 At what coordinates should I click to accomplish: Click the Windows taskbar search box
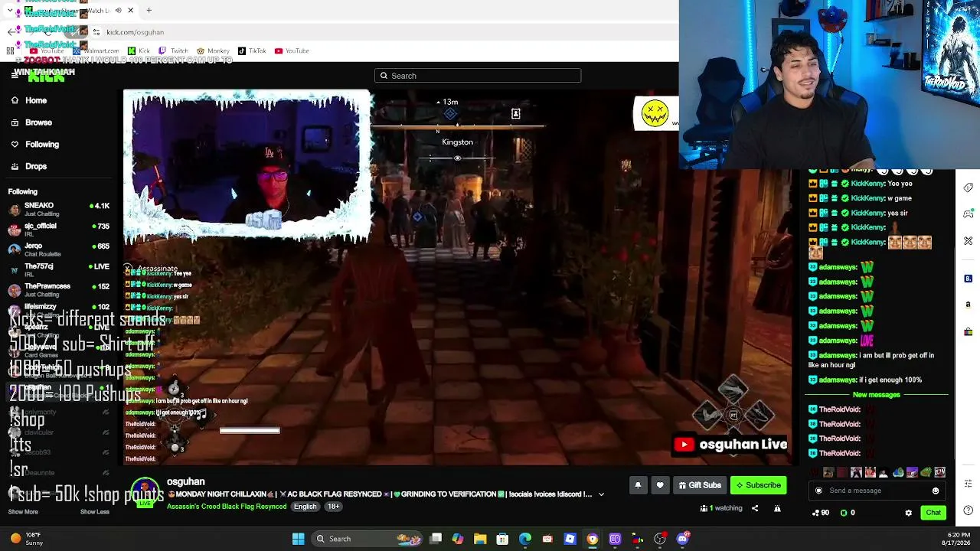pos(366,539)
